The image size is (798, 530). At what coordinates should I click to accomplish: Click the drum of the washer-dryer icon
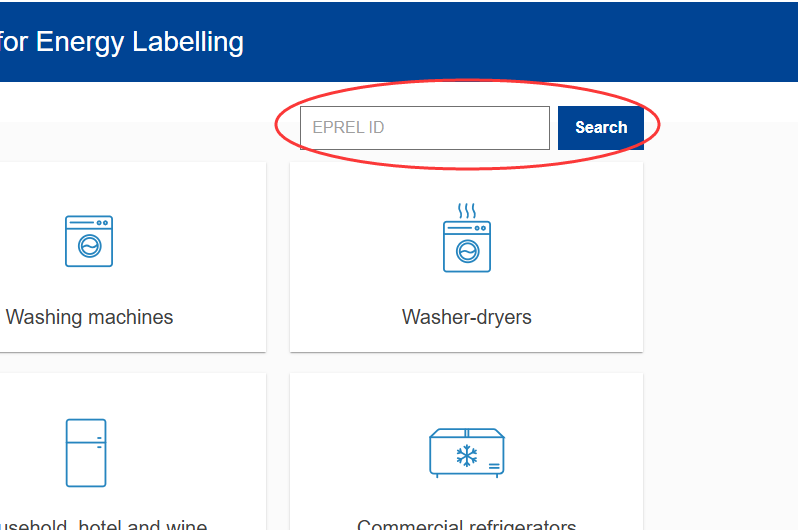[x=466, y=252]
